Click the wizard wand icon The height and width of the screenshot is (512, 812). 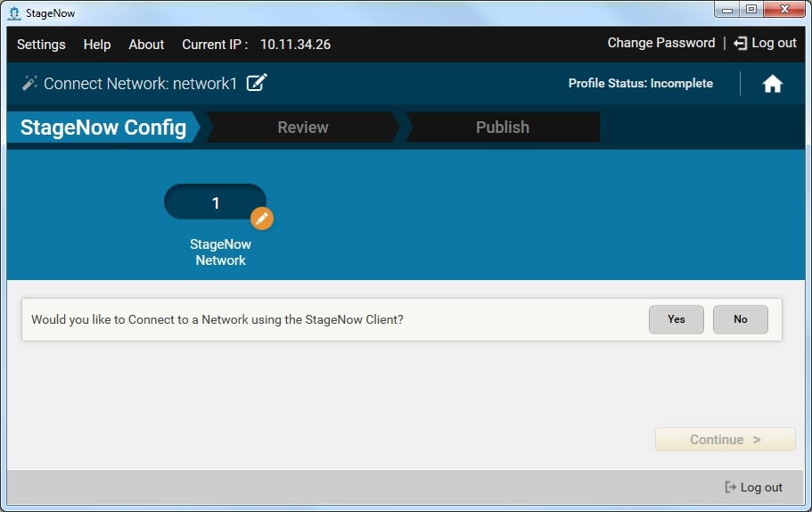(x=29, y=83)
